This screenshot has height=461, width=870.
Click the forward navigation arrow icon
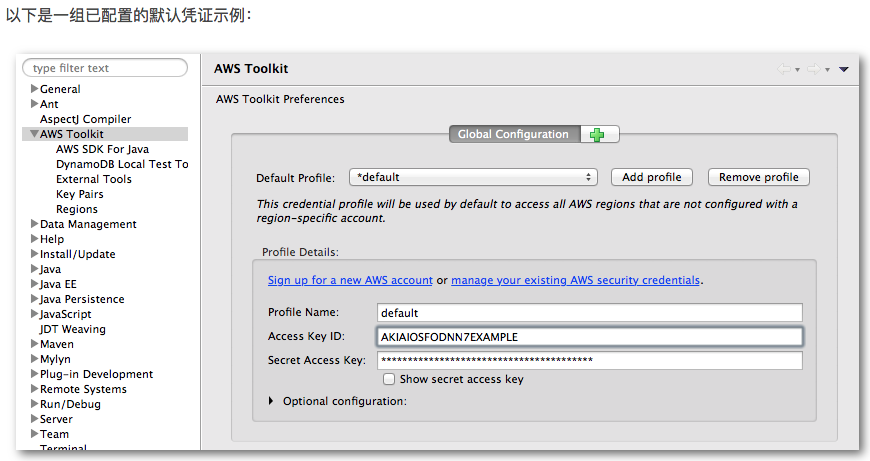pyautogui.click(x=814, y=69)
